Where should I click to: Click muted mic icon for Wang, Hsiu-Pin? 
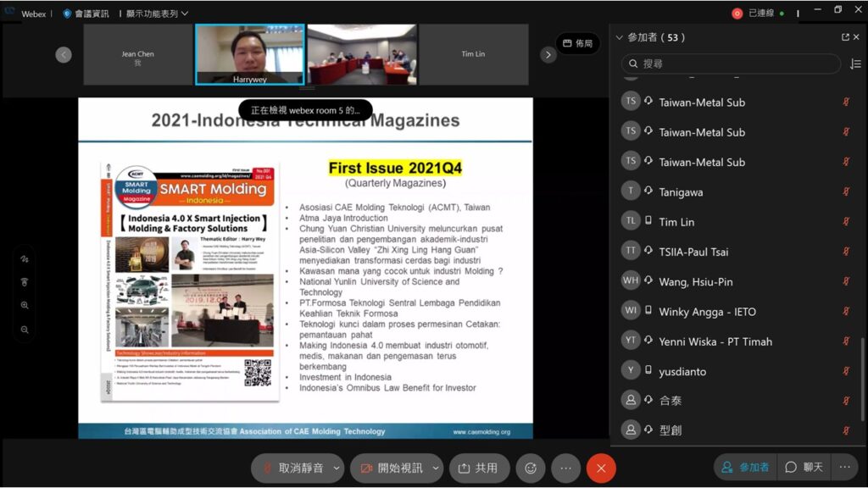(846, 281)
